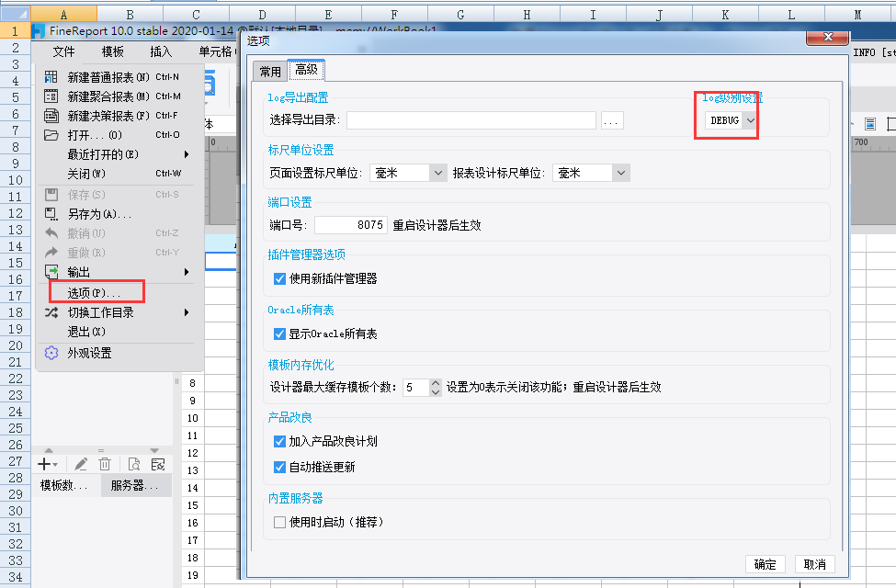Uncheck 显示Oracle所有表
896x588 pixels.
[x=279, y=334]
